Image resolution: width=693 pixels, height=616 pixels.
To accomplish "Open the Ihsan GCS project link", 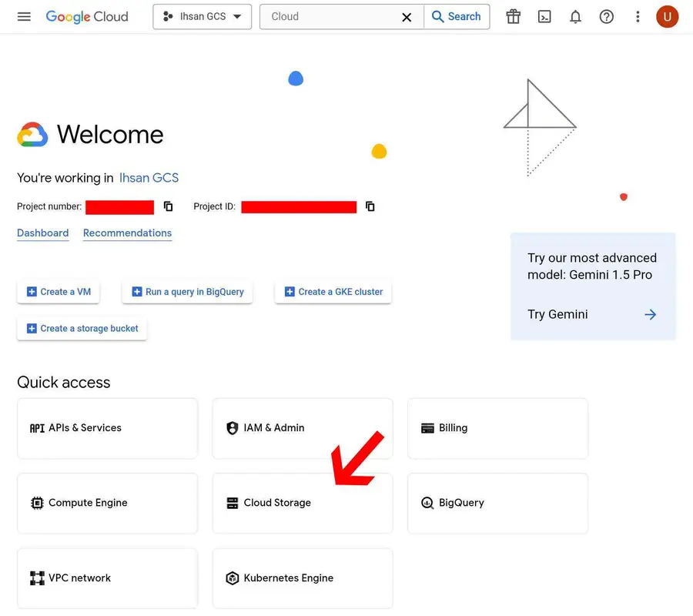I will pos(149,178).
